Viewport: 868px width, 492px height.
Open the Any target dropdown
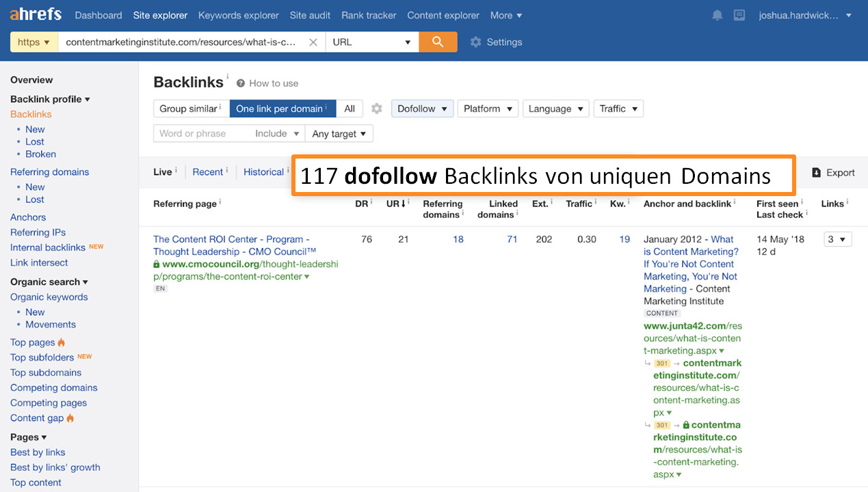tap(339, 134)
